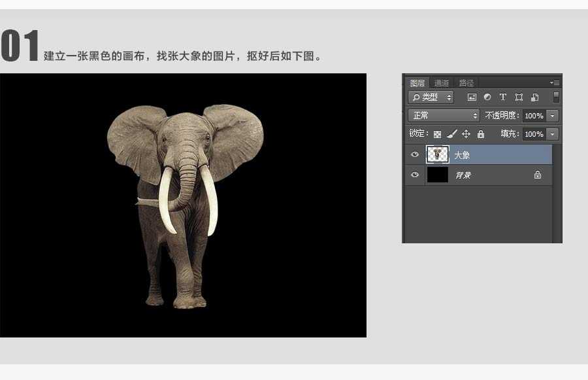The width and height of the screenshot is (588, 380).
Task: Lock transparent pixels in the lock row
Action: [437, 134]
